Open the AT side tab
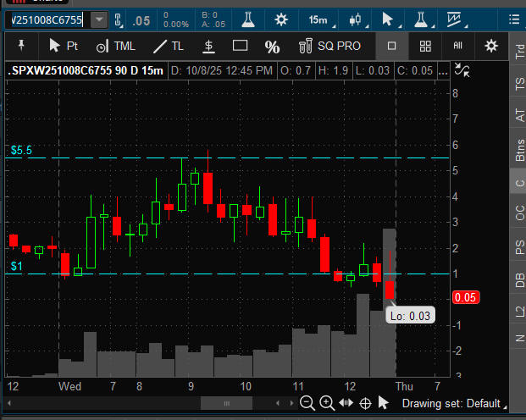Screen dimensions: 526x420 (x=519, y=114)
